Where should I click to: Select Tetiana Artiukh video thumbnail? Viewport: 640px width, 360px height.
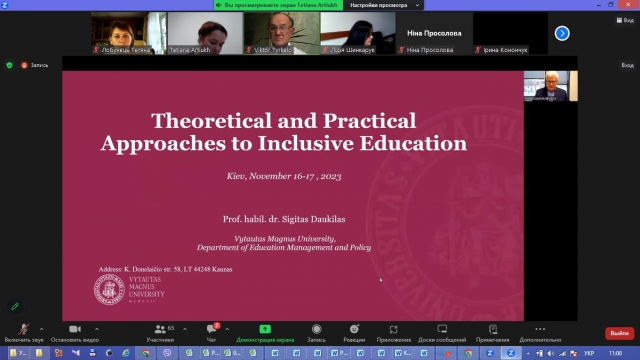tap(205, 33)
